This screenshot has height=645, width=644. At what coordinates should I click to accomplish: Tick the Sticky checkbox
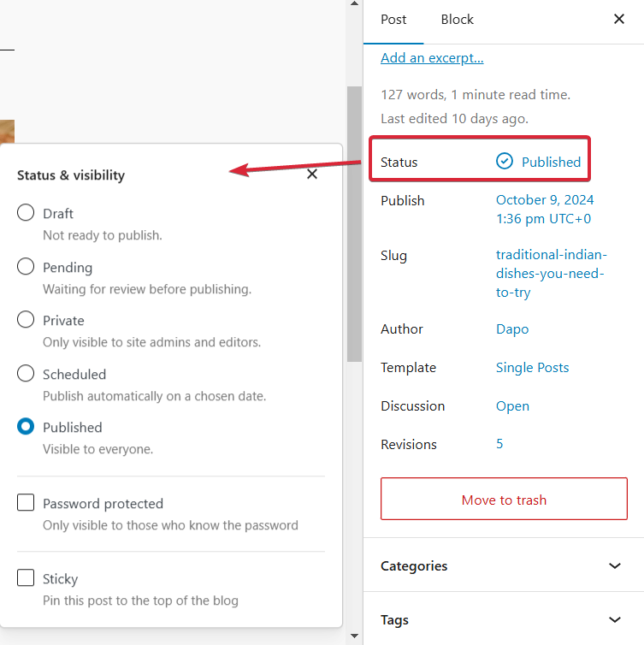coord(27,578)
